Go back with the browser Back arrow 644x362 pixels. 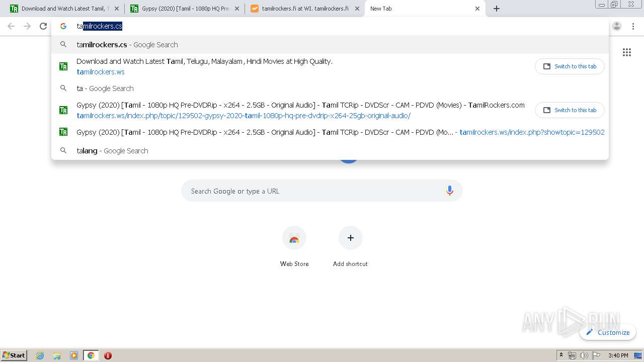tap(11, 26)
